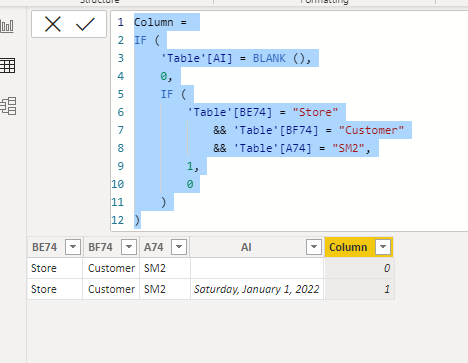The width and height of the screenshot is (468, 363).
Task: Click the 0 value on line 4
Action: pyautogui.click(x=164, y=76)
